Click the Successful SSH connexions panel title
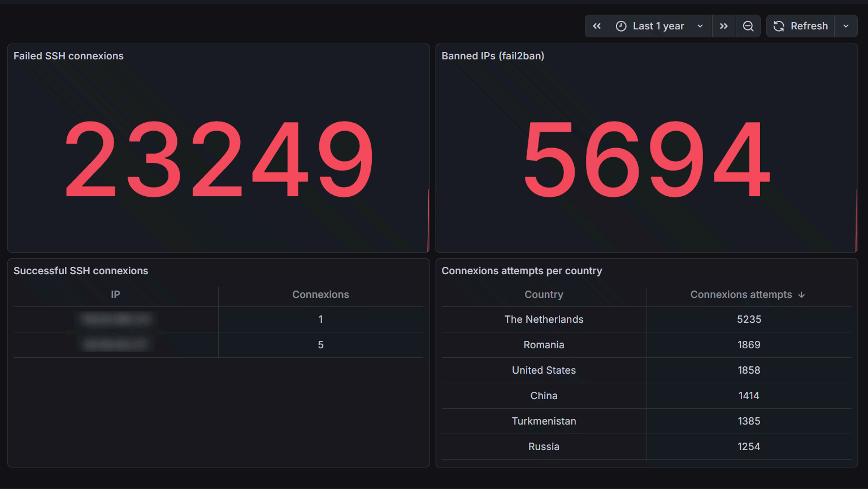868x489 pixels. point(81,270)
